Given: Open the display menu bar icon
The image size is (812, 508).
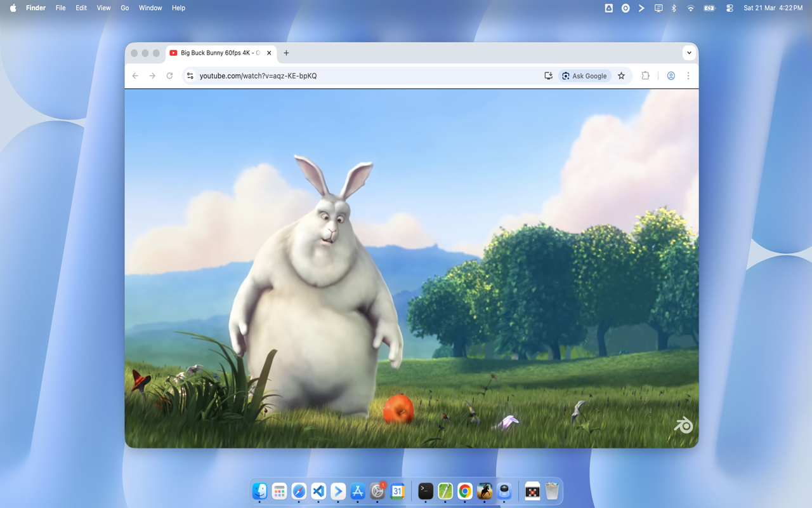Looking at the screenshot, I should click(658, 8).
